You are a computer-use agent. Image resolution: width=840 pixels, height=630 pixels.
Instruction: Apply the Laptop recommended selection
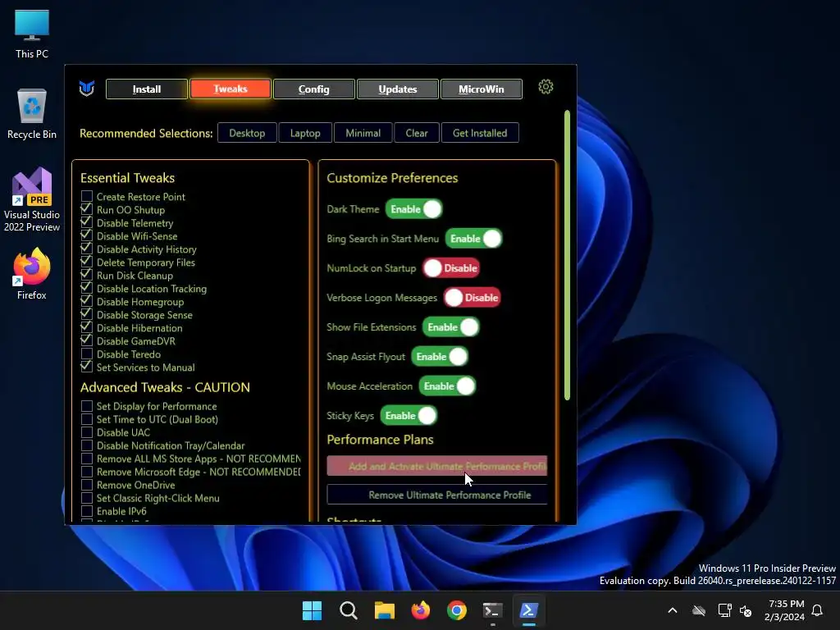305,133
